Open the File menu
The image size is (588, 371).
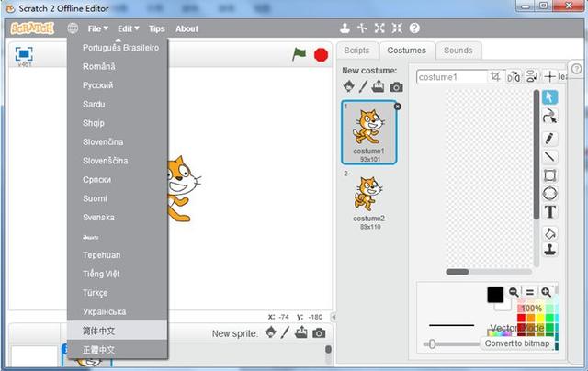point(98,28)
